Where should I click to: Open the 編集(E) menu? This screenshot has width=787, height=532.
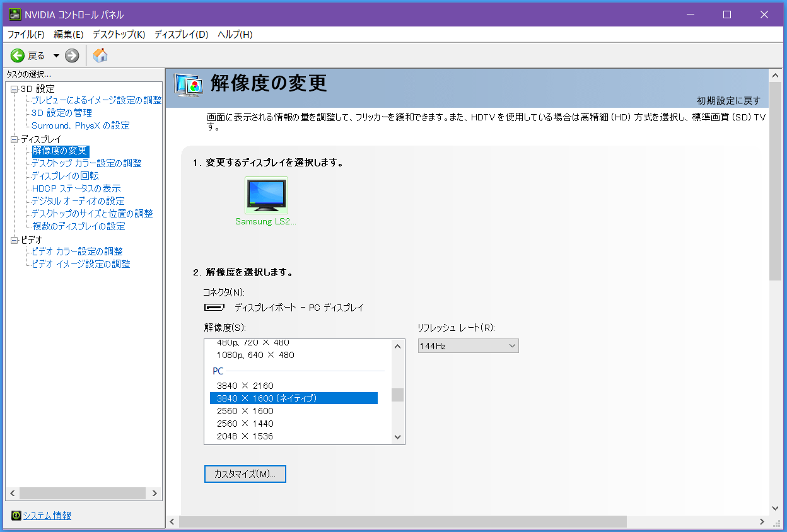tap(69, 34)
